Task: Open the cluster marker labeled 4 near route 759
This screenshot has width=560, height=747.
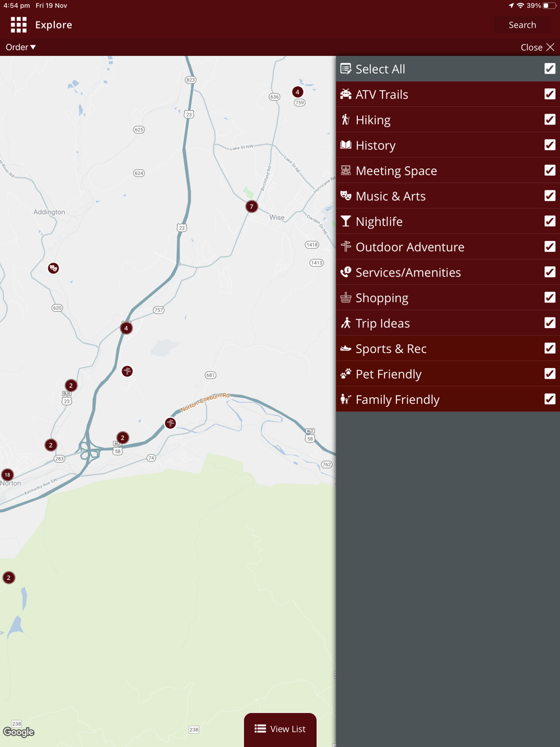Action: (x=297, y=92)
